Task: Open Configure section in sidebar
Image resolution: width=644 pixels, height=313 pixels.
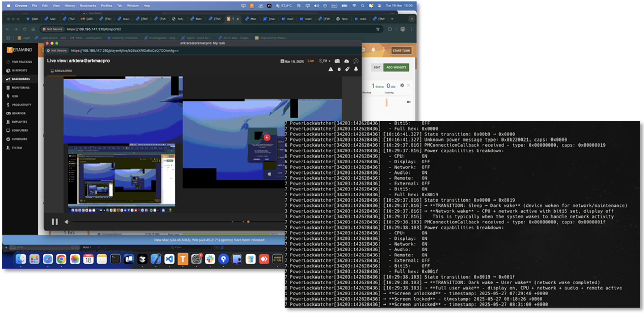Action: click(x=17, y=139)
